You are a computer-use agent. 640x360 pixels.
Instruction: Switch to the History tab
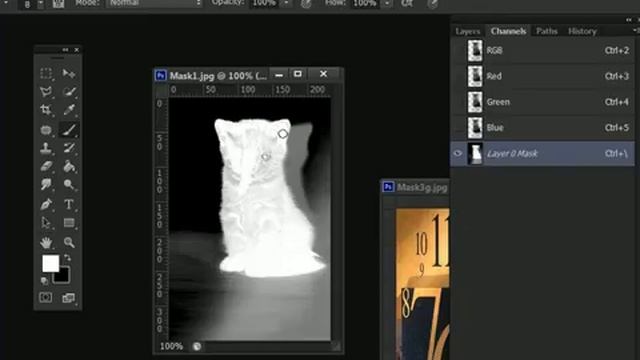[x=582, y=31]
